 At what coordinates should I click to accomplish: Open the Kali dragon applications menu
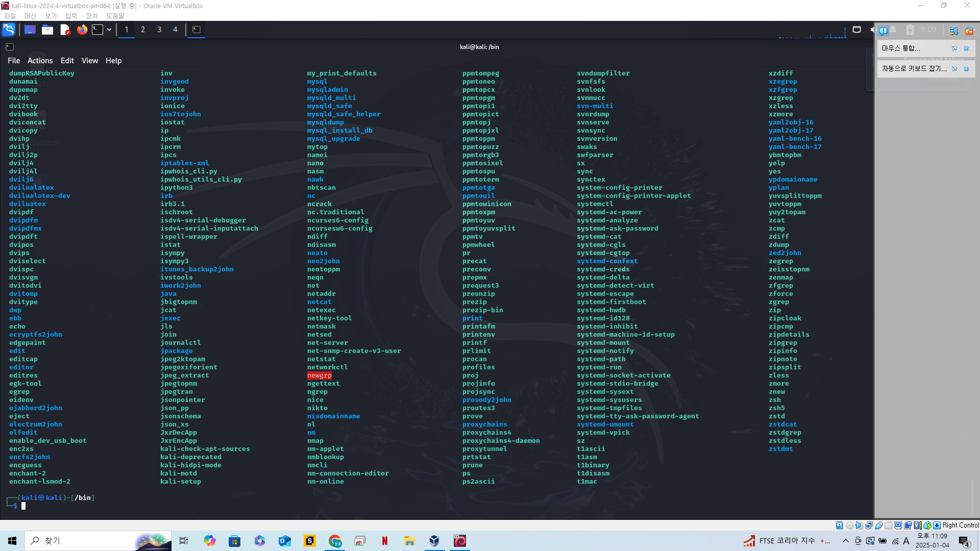[x=9, y=30]
